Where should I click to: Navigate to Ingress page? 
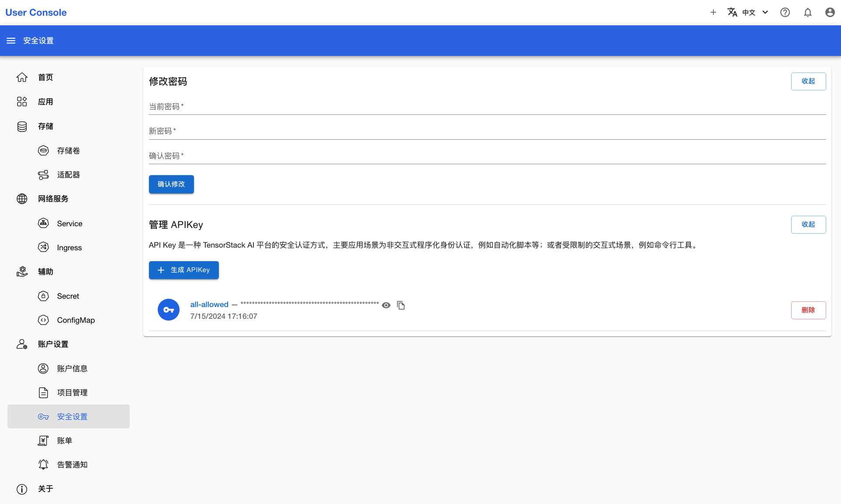click(69, 247)
